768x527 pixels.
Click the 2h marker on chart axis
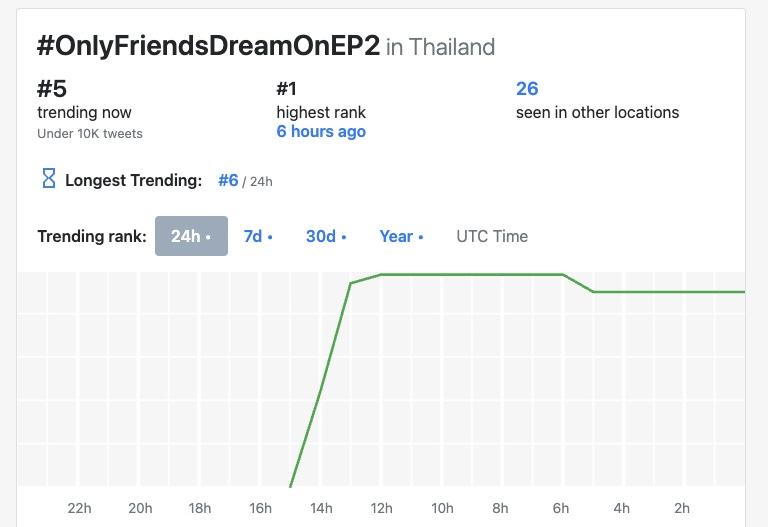point(682,508)
